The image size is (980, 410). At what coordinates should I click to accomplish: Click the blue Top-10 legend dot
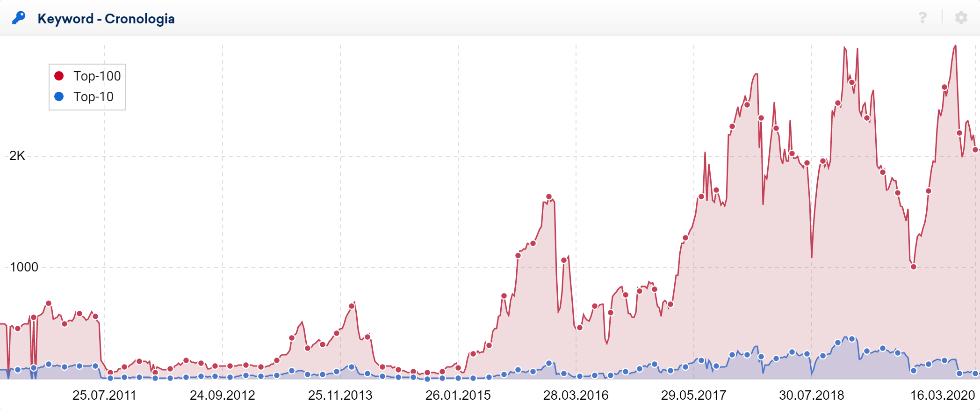click(59, 96)
